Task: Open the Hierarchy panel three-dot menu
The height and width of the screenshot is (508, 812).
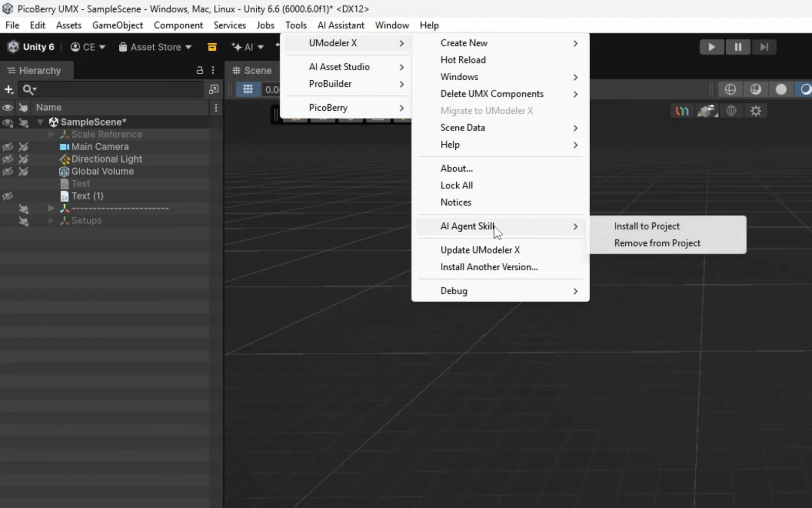Action: click(x=213, y=71)
